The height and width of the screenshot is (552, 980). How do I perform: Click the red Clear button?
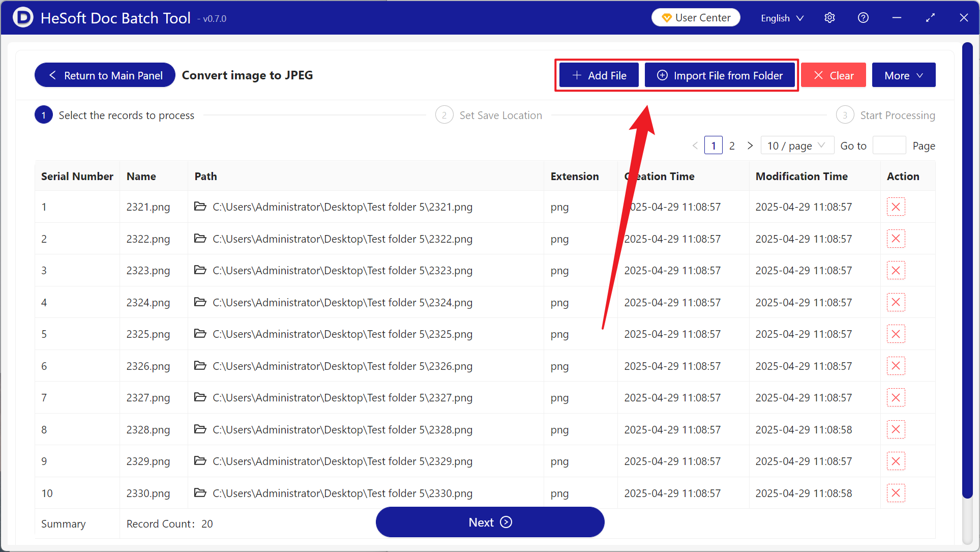[x=834, y=75]
